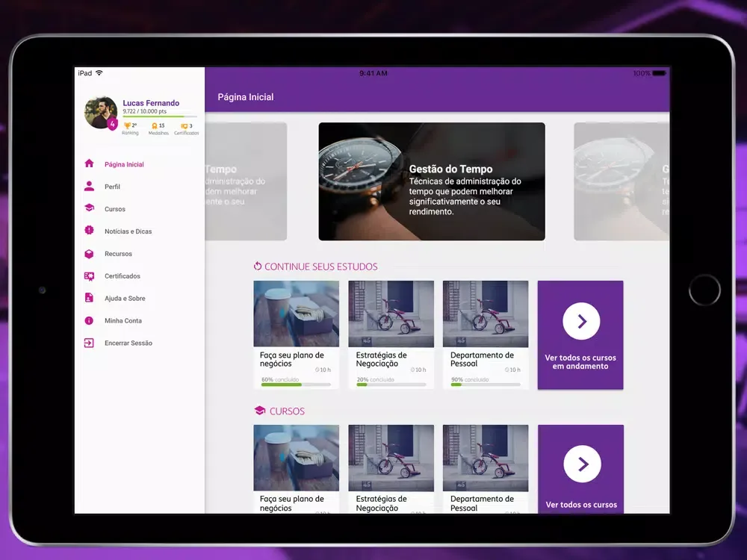Screen dimensions: 747x560
Task: Click the Página Inicial header title
Action: click(x=246, y=97)
